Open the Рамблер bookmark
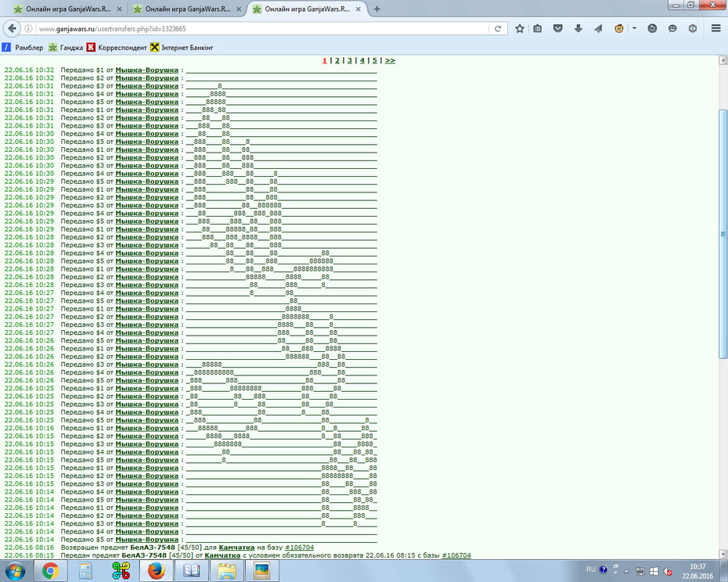Viewport: 728px width, 582px height. click(23, 48)
